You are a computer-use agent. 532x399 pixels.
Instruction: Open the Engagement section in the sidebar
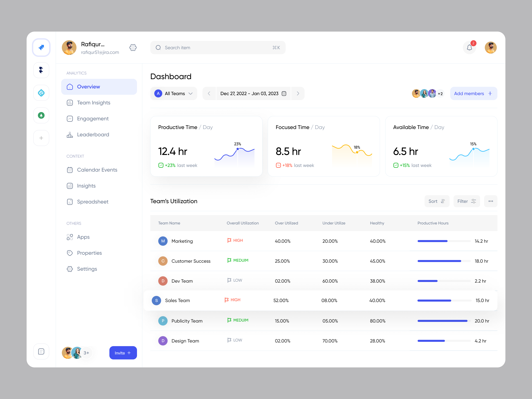point(93,119)
